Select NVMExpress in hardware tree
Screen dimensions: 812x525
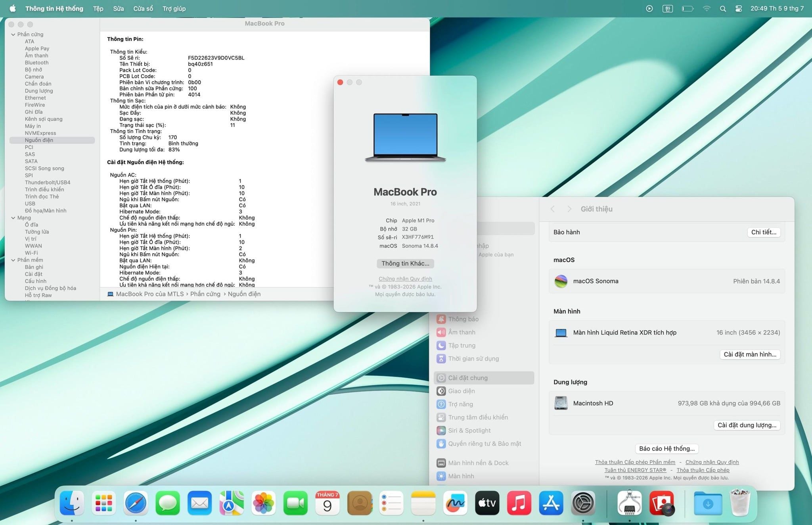40,133
